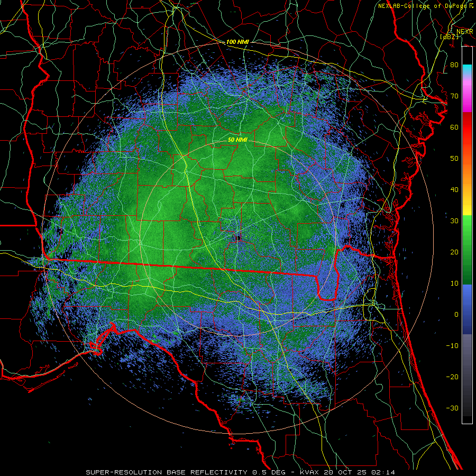Click the -10 value on the dBZ scale

coord(452,346)
